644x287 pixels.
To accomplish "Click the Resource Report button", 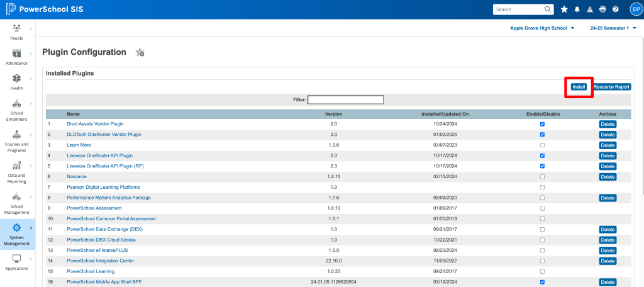I will coord(611,87).
